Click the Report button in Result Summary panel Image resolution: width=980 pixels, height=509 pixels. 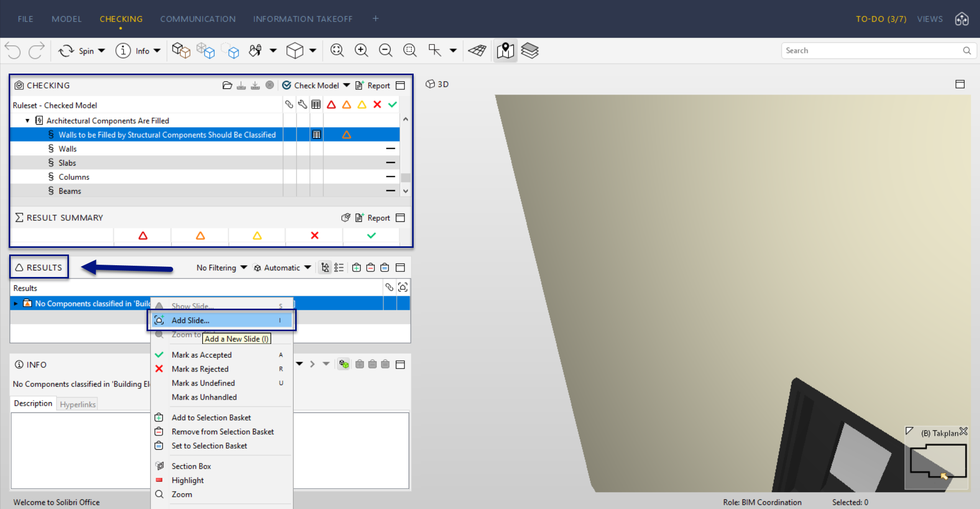[373, 218]
